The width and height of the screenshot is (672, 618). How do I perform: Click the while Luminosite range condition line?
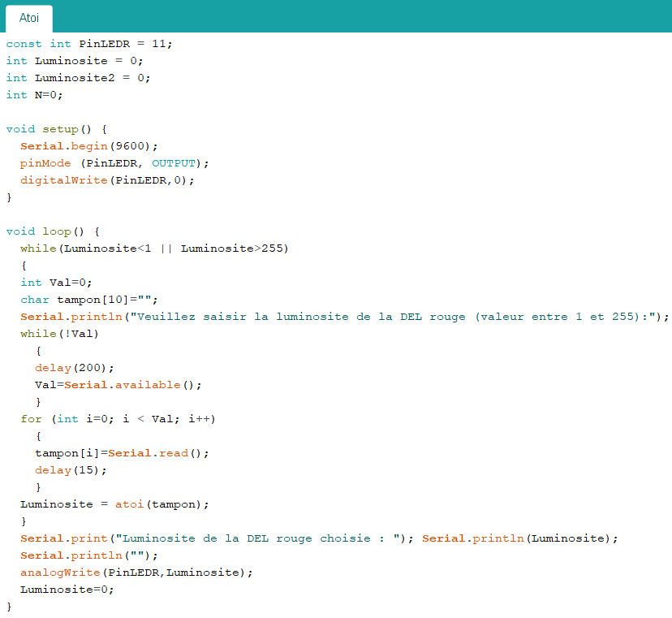pyautogui.click(x=154, y=248)
